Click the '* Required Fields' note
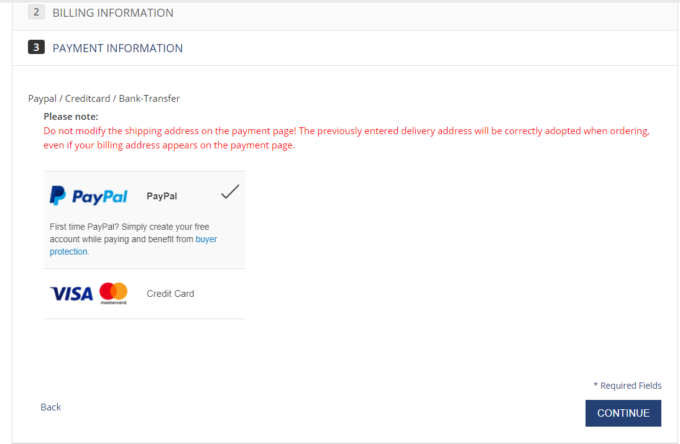This screenshot has height=444, width=680. tap(627, 385)
